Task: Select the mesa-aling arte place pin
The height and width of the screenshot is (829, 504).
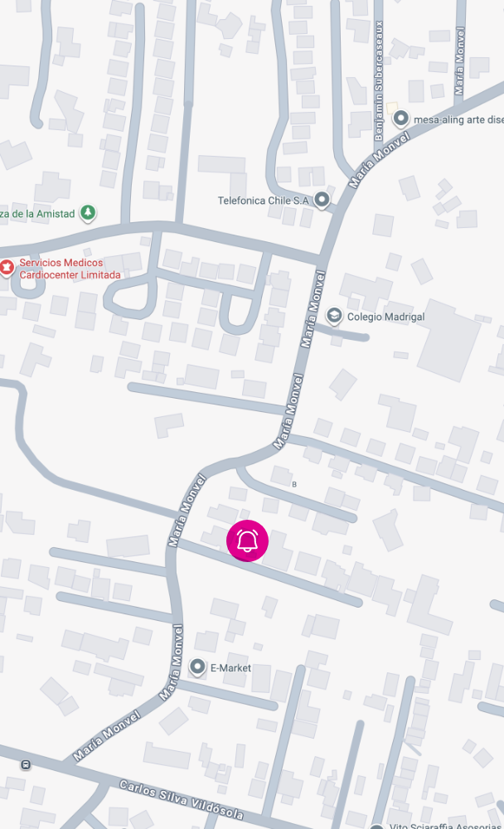Action: point(401,119)
